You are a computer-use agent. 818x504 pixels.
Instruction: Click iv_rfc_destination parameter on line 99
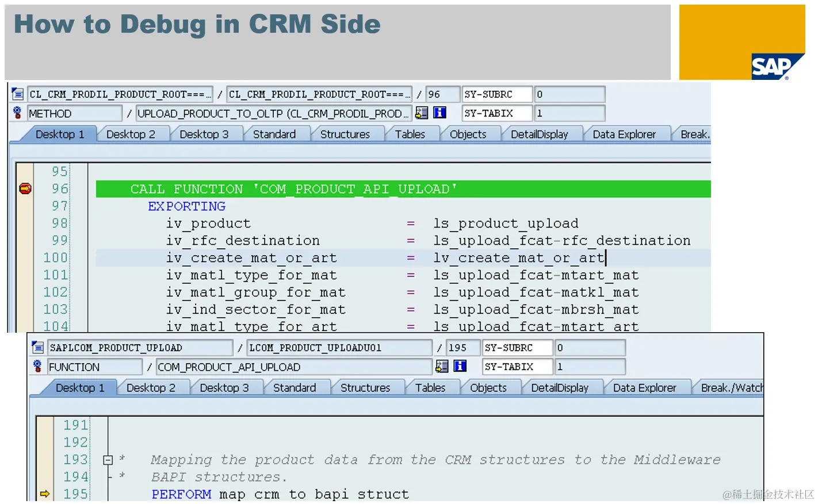click(243, 241)
